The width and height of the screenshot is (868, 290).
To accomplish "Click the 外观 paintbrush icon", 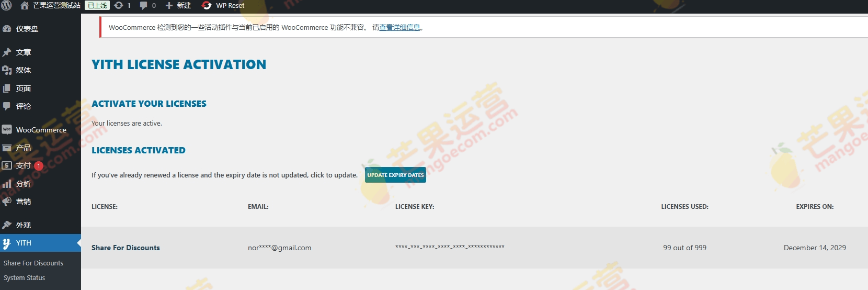I will pyautogui.click(x=7, y=225).
